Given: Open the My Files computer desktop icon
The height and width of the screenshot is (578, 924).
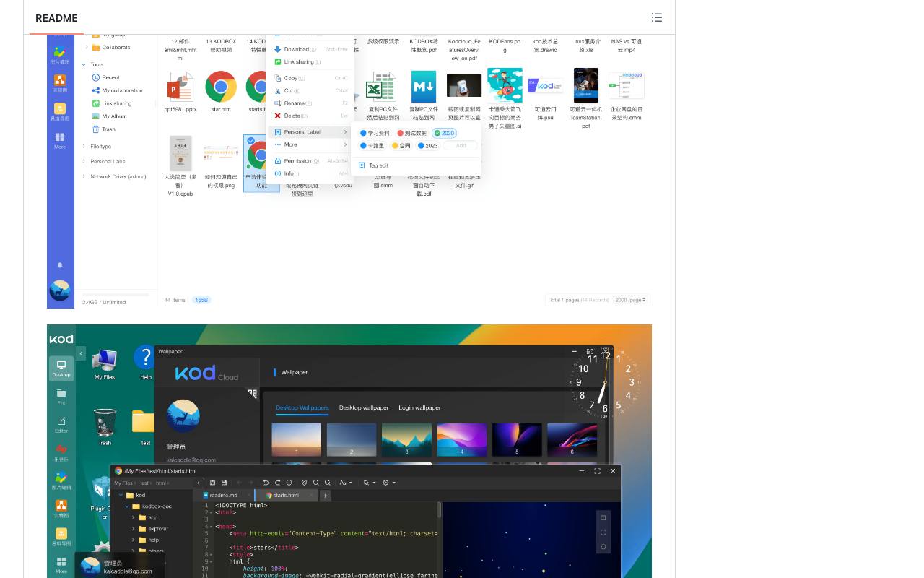Looking at the screenshot, I should (105, 360).
